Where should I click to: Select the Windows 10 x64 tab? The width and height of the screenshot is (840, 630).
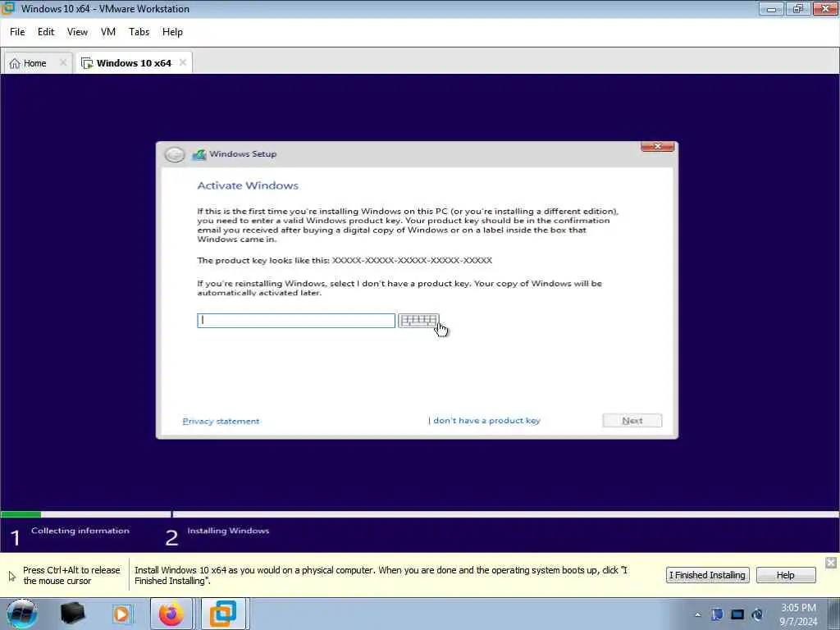[134, 63]
